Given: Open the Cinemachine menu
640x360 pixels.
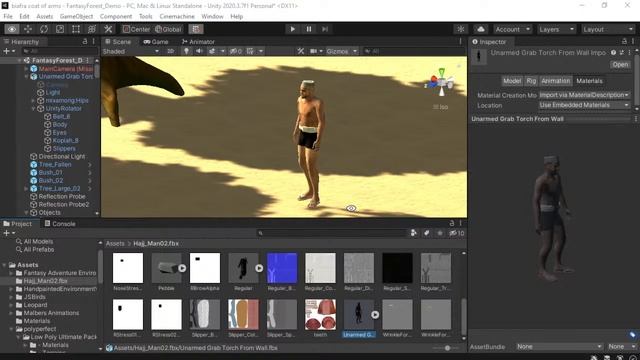Looking at the screenshot, I should [x=177, y=16].
